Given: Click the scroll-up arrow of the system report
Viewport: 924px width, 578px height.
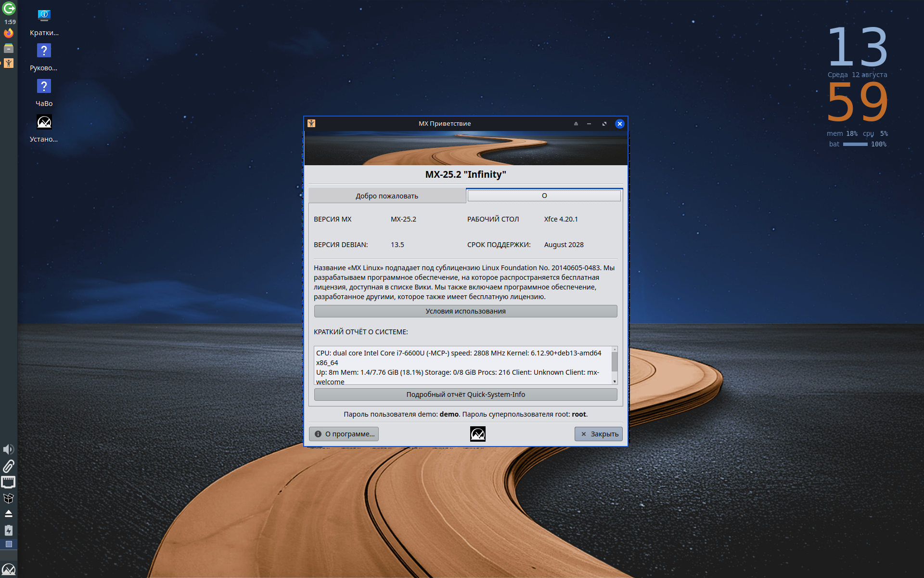Looking at the screenshot, I should click(615, 349).
